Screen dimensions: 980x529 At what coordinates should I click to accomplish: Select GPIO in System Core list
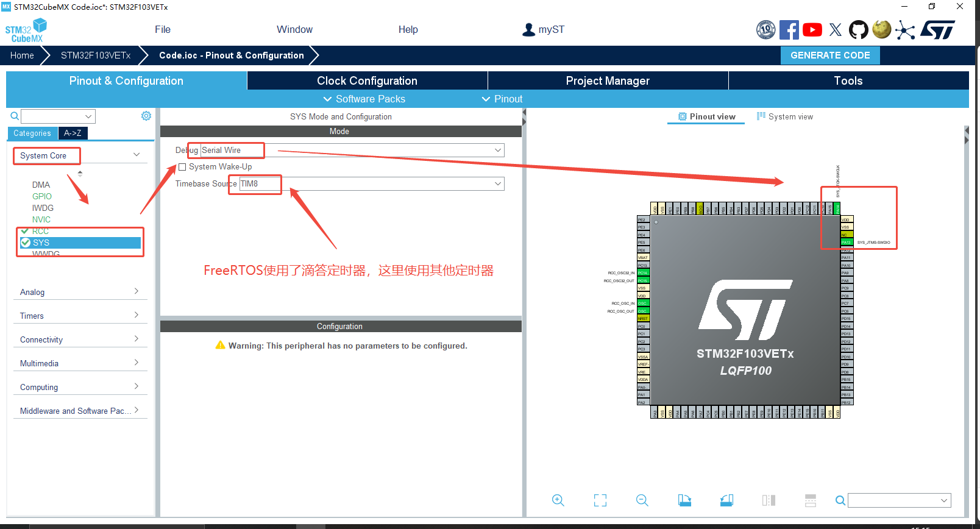tap(42, 196)
